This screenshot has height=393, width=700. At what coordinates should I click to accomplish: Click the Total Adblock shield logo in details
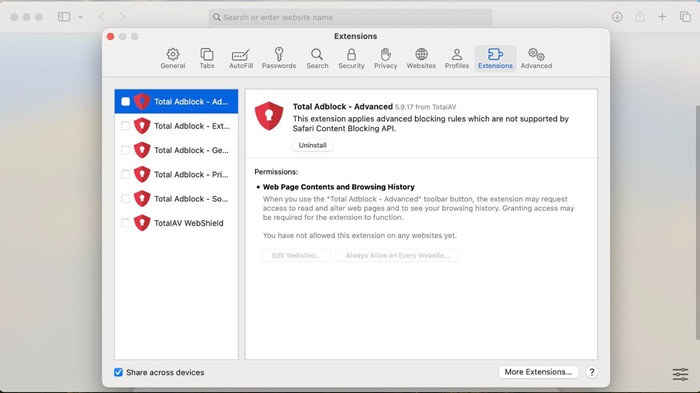269,116
